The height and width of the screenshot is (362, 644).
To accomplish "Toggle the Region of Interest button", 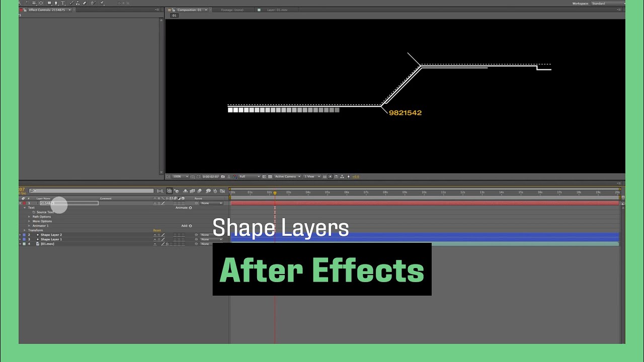I will click(264, 176).
